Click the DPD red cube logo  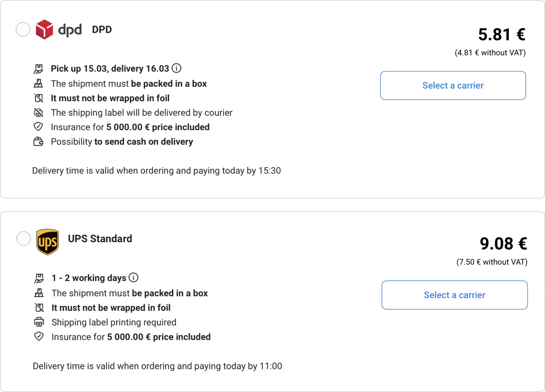tap(44, 29)
